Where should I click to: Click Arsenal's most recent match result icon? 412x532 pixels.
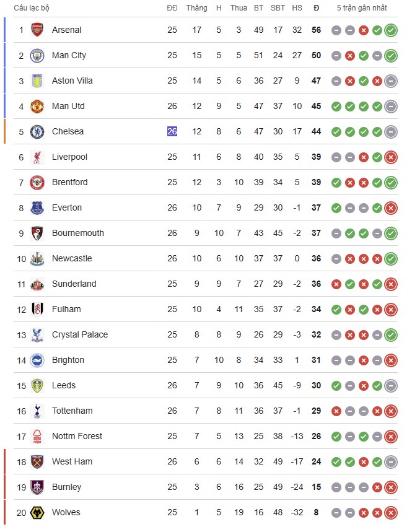point(390,30)
